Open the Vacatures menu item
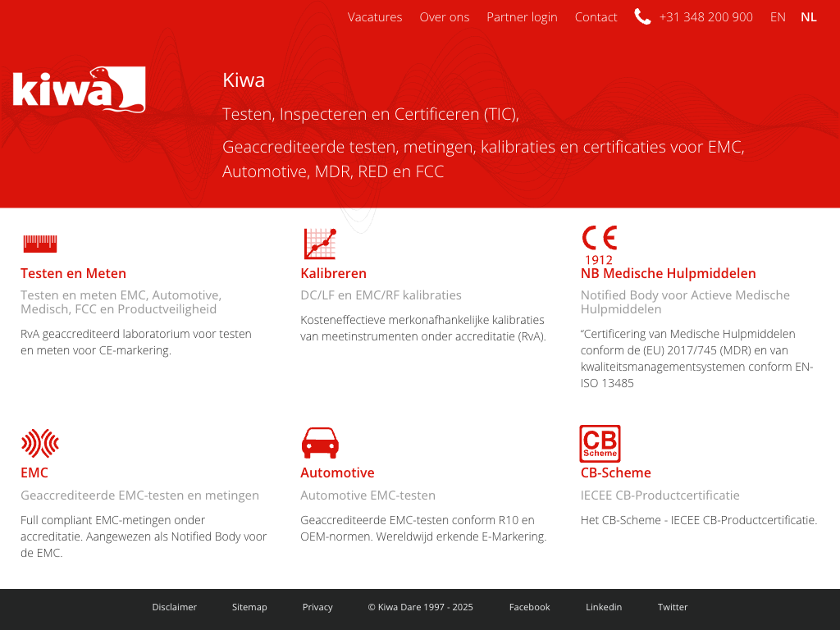 pyautogui.click(x=375, y=16)
